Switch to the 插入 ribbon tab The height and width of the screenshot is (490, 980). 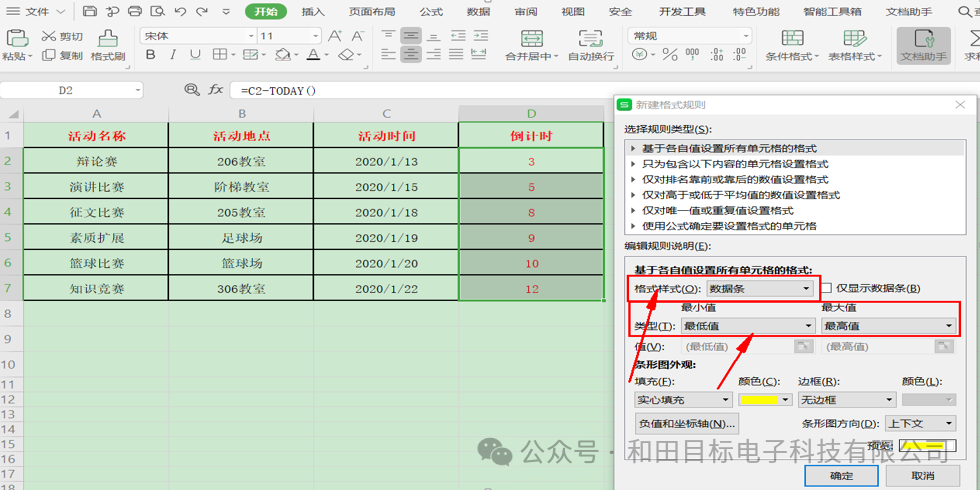(313, 11)
